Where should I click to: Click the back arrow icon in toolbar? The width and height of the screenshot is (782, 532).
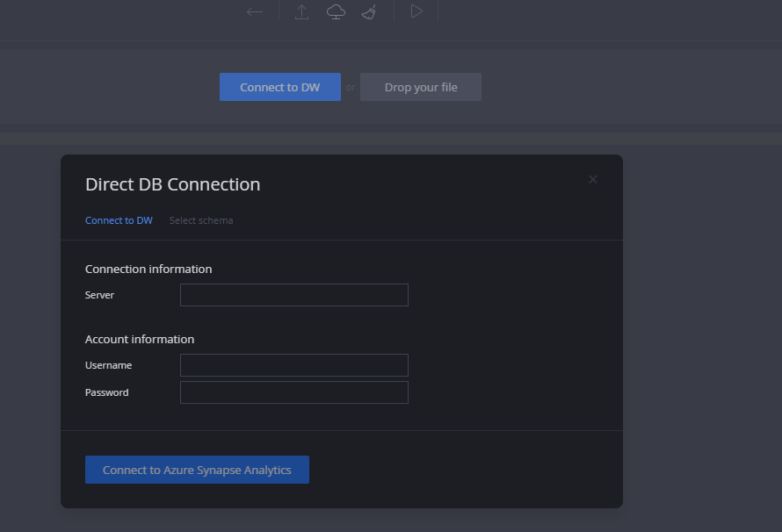(254, 12)
